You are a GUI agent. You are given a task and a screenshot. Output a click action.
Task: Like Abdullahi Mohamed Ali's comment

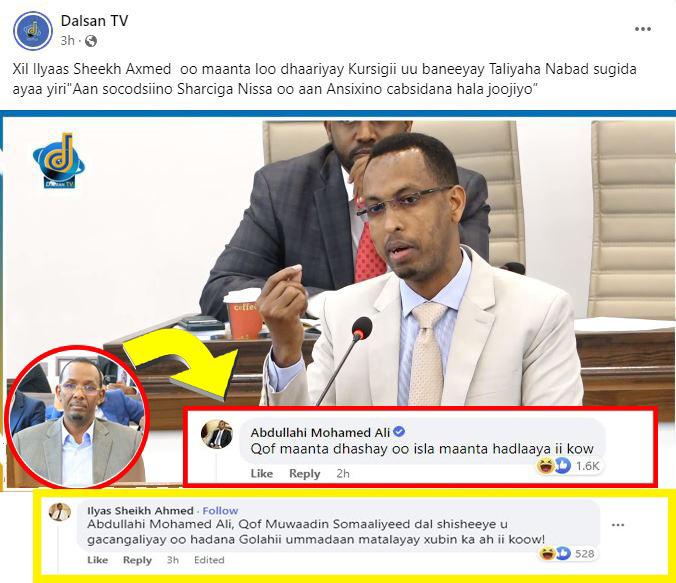[262, 473]
